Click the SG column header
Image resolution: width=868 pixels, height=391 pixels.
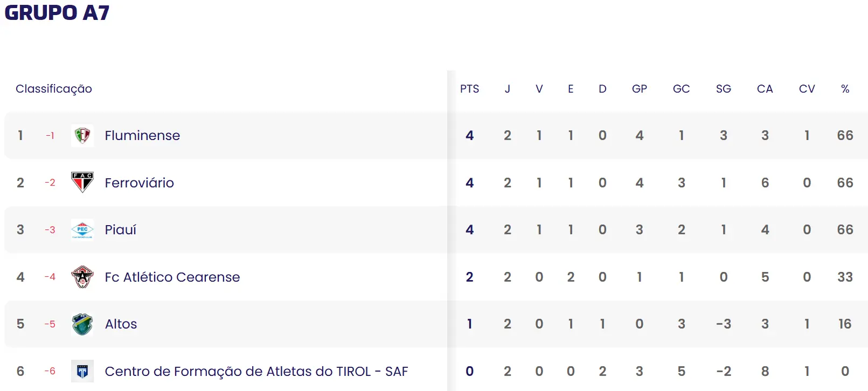(x=723, y=89)
